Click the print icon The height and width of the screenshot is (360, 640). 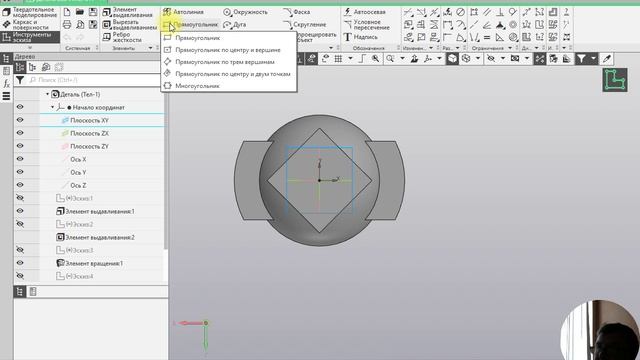[67, 25]
